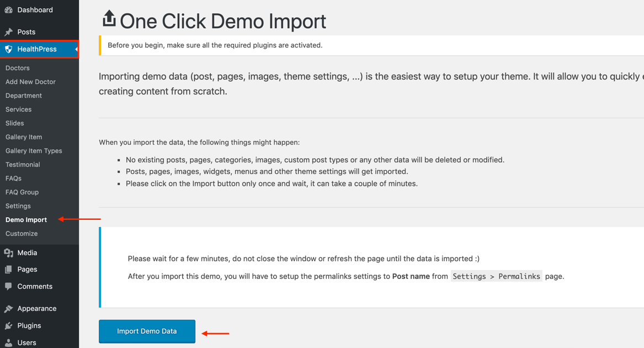Click the Posts pushpin icon

9,32
